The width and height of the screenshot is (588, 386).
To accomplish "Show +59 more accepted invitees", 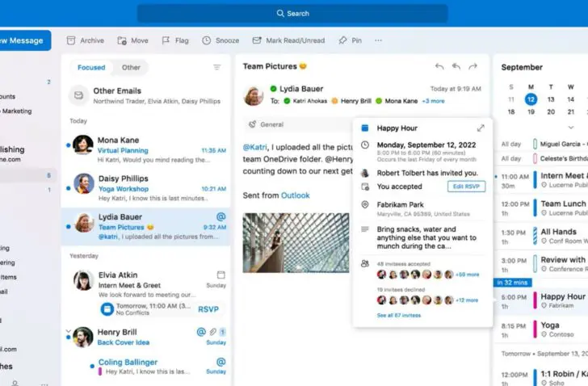I will point(467,275).
